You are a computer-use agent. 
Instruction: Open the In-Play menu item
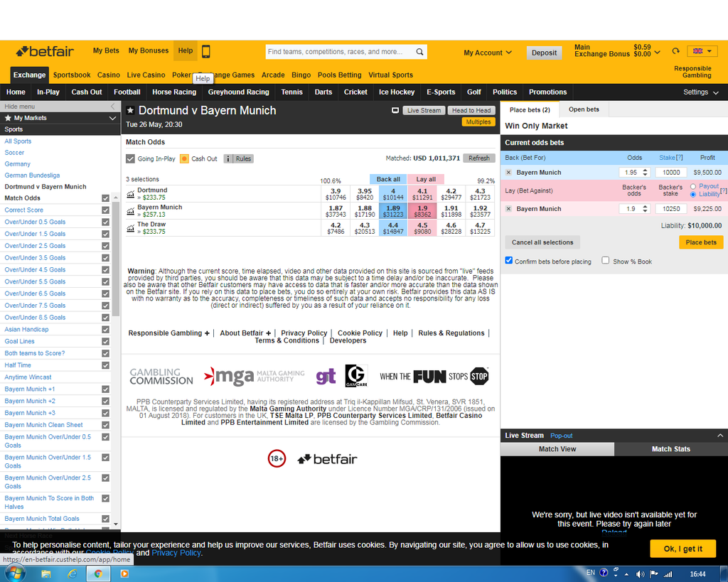pos(48,92)
